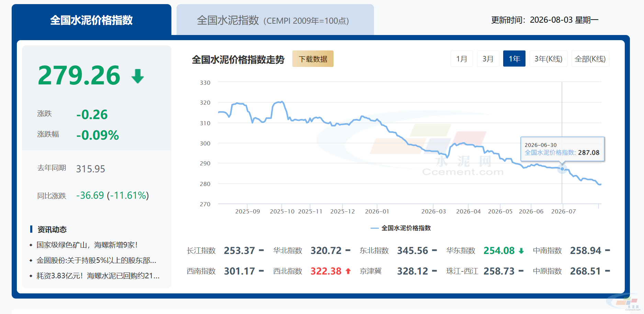The width and height of the screenshot is (644, 314).
Task: Select the 1月 time range
Action: (x=462, y=59)
